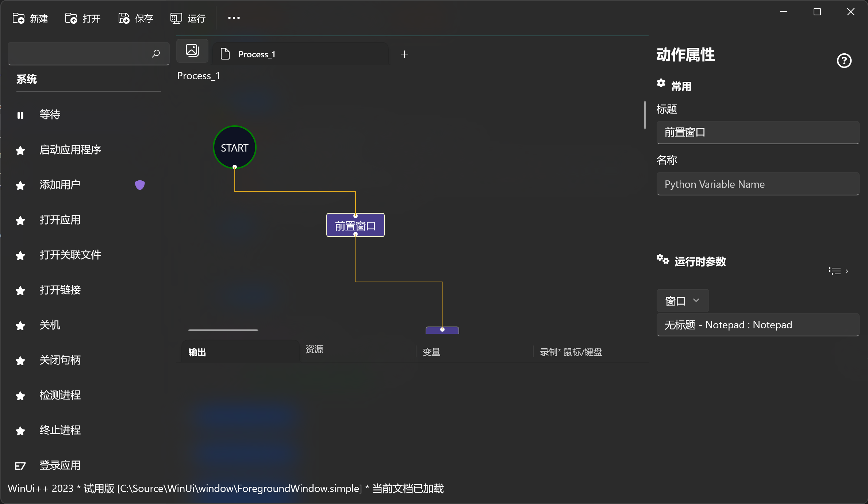Viewport: 868px width, 504px height.
Task: Toggle the favorite star for 打开链接
Action: 20,290
